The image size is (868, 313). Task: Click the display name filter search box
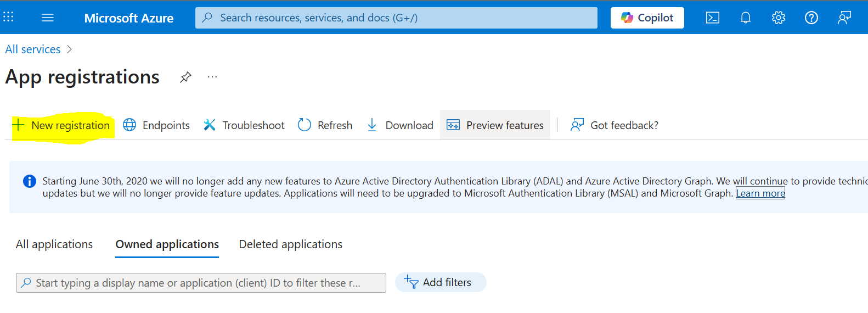(x=201, y=283)
